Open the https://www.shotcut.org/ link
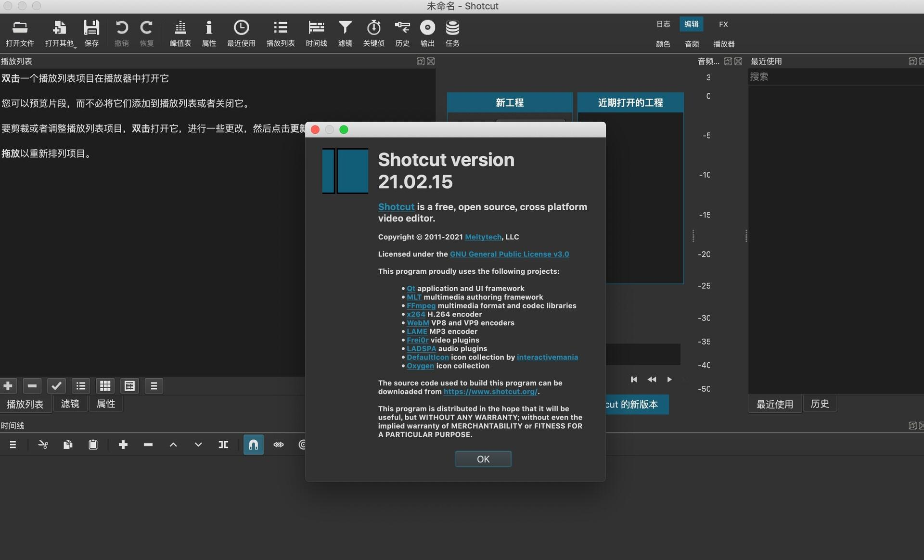924x560 pixels. tap(490, 392)
